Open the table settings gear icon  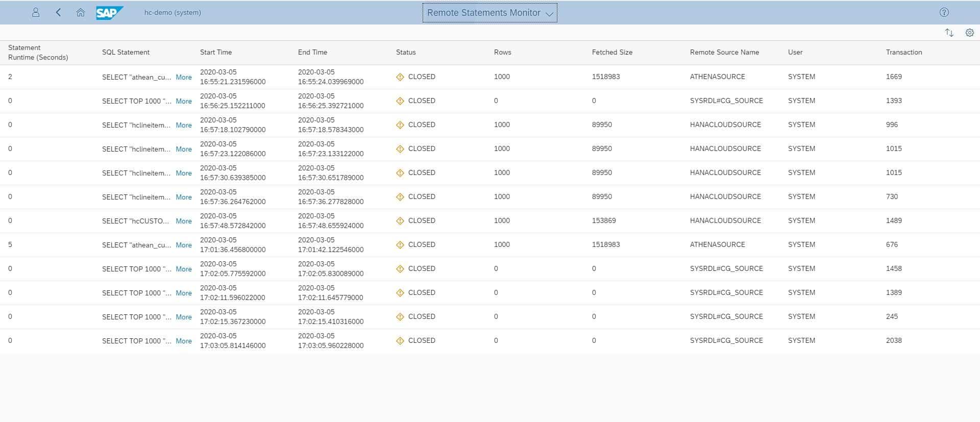[970, 33]
